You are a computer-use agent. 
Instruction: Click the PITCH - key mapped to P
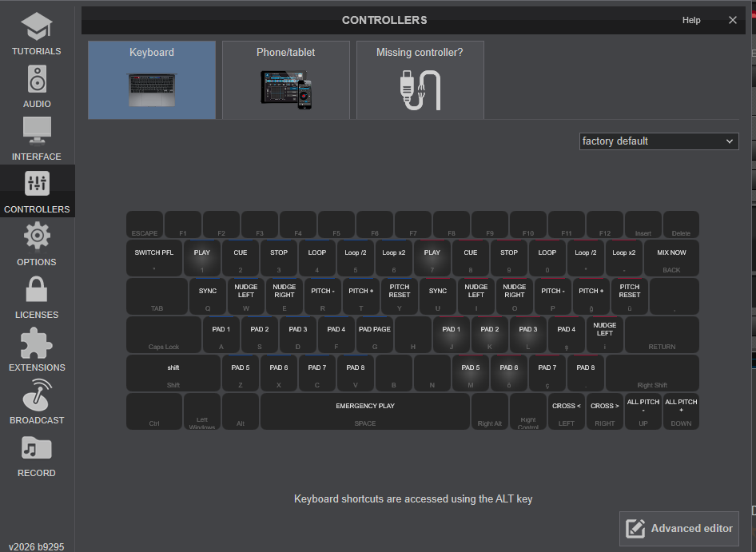552,296
